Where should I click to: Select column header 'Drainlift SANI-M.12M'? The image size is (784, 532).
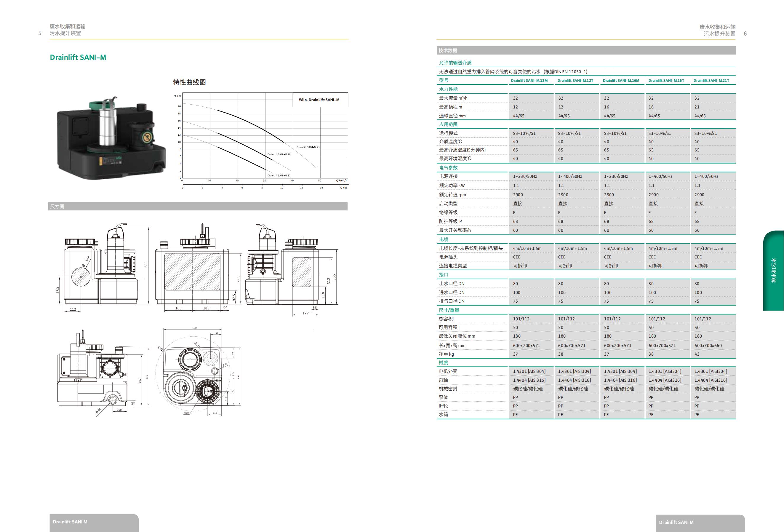tap(529, 81)
